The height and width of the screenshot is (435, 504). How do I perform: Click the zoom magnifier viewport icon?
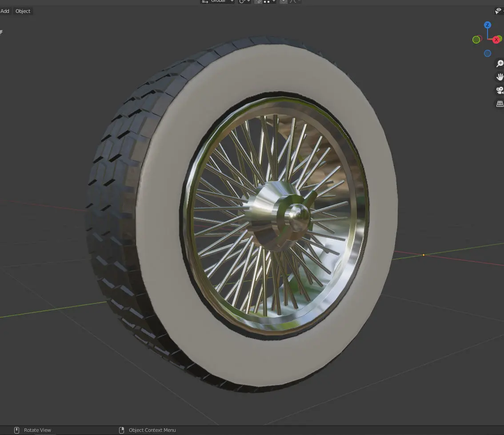coord(500,64)
